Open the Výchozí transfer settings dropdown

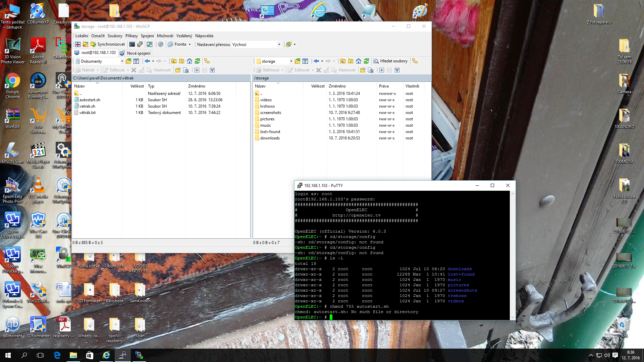pos(279,44)
